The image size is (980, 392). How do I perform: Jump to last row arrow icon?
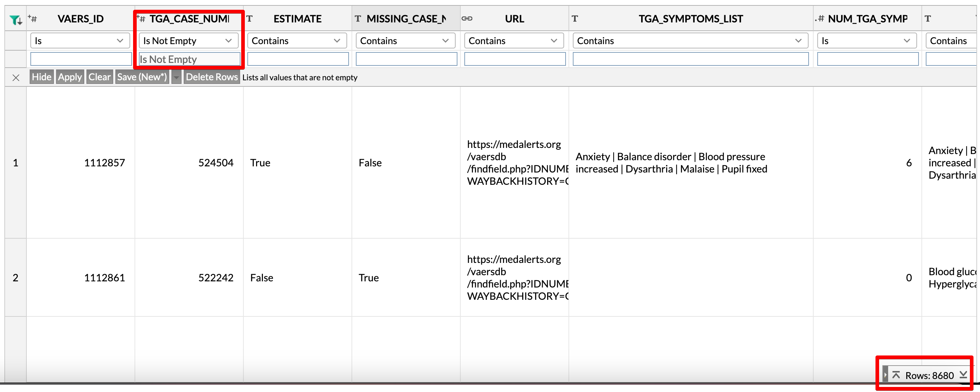963,375
